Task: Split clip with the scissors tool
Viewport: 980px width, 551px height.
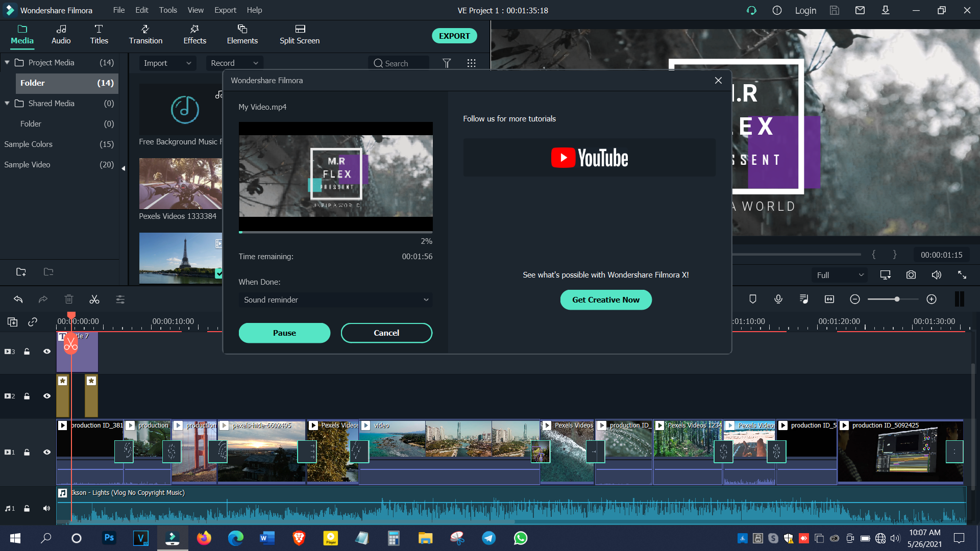Action: tap(94, 299)
